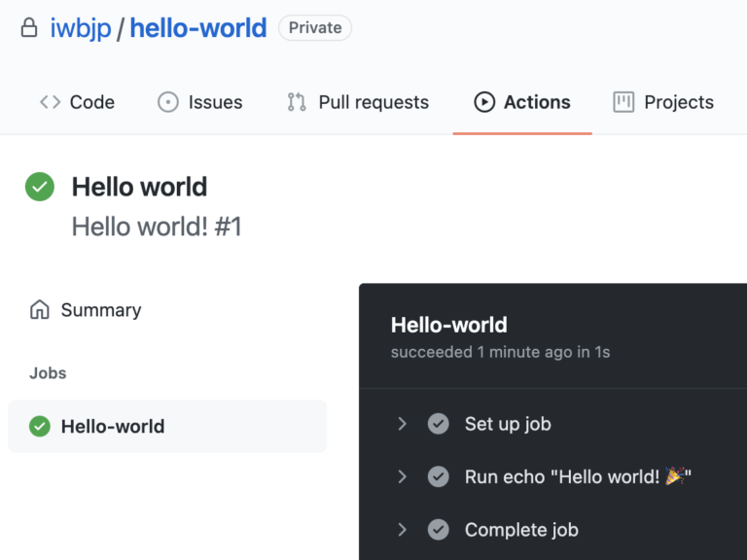Click the green check on Hello-world job

coord(40,426)
